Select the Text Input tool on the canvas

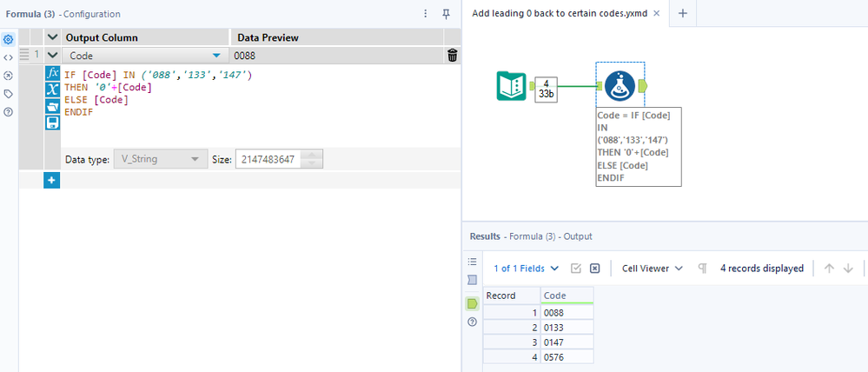click(511, 85)
